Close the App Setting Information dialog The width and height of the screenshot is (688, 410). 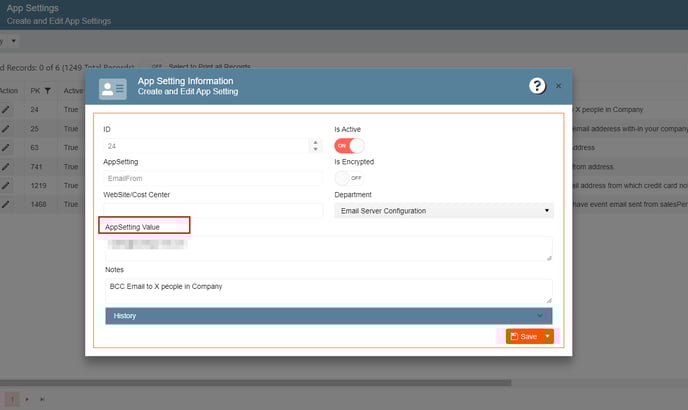(559, 86)
